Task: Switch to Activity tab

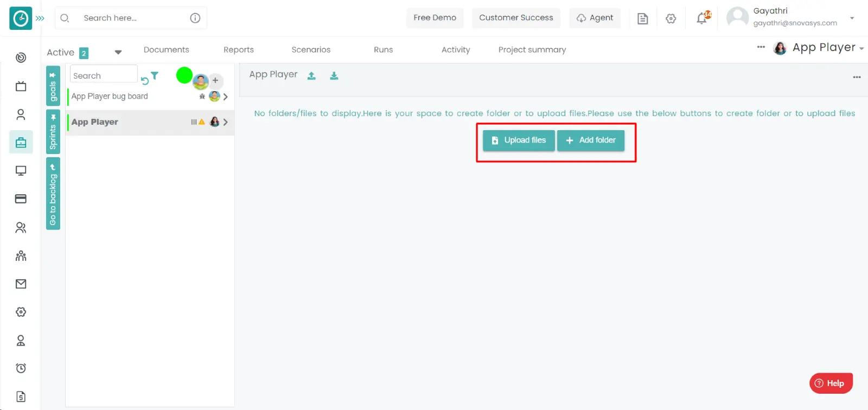Action: (456, 49)
